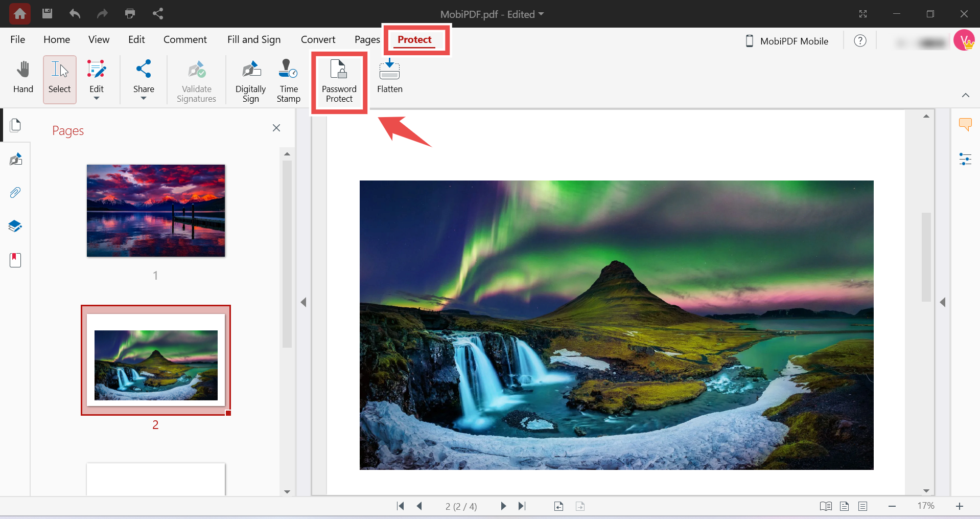The width and height of the screenshot is (980, 519).
Task: Share the file from title bar share icon
Action: point(158,14)
